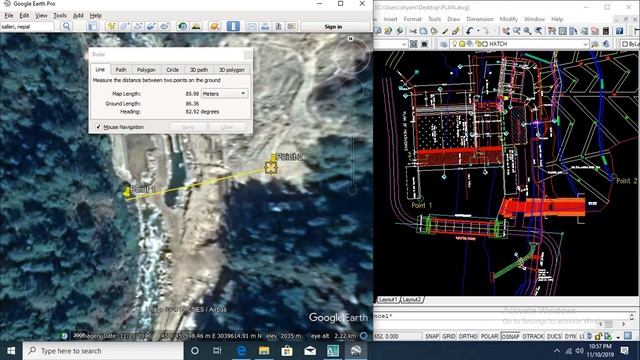Toggle the Mouse Navigation checkbox
This screenshot has height=360, width=640.
click(x=98, y=127)
